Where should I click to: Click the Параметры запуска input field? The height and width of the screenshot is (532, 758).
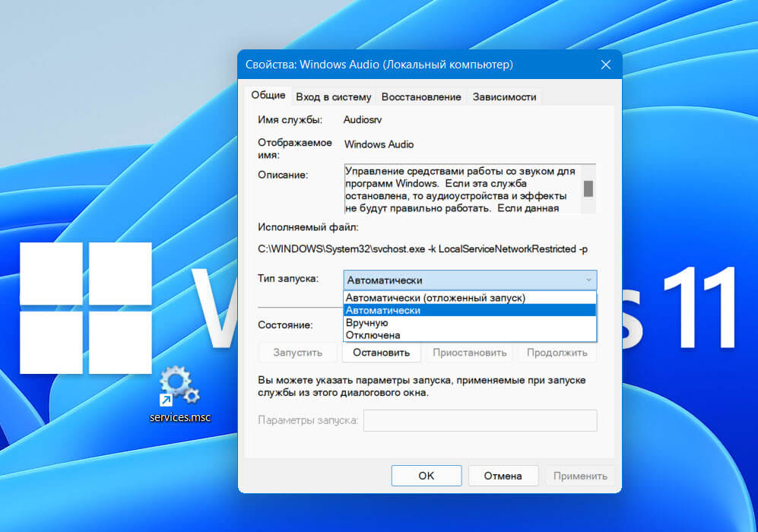point(480,420)
